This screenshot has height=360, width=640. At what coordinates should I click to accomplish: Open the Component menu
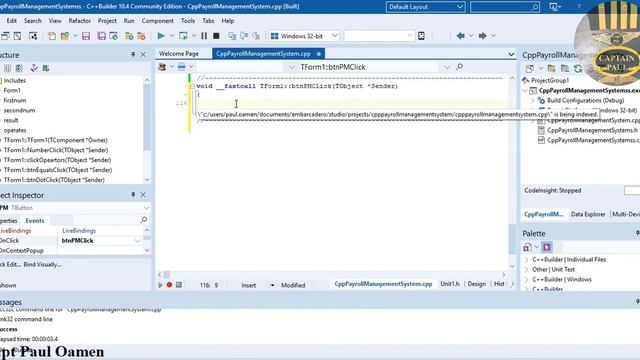[158, 20]
